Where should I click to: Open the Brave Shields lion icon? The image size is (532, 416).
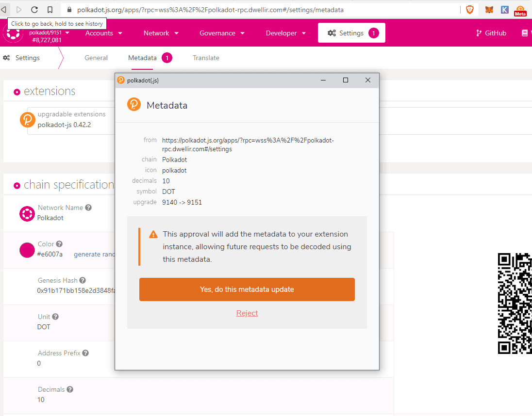click(469, 10)
